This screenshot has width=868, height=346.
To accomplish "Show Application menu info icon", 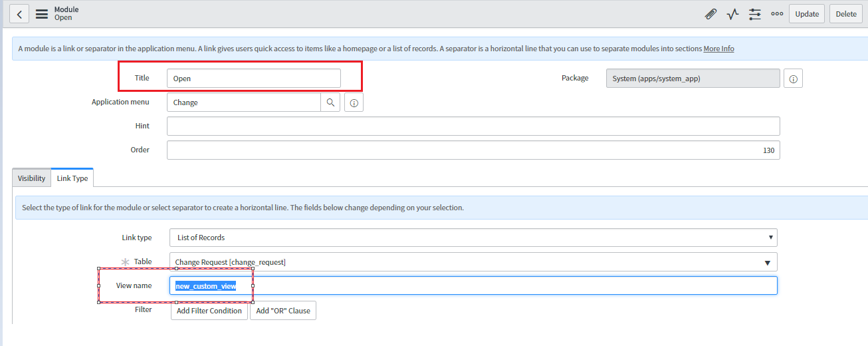I will (x=354, y=103).
